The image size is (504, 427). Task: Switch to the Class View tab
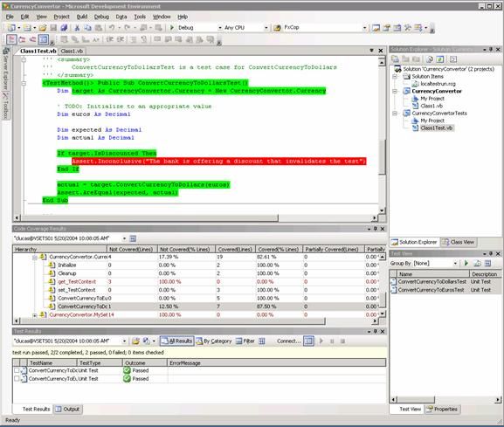tap(459, 242)
